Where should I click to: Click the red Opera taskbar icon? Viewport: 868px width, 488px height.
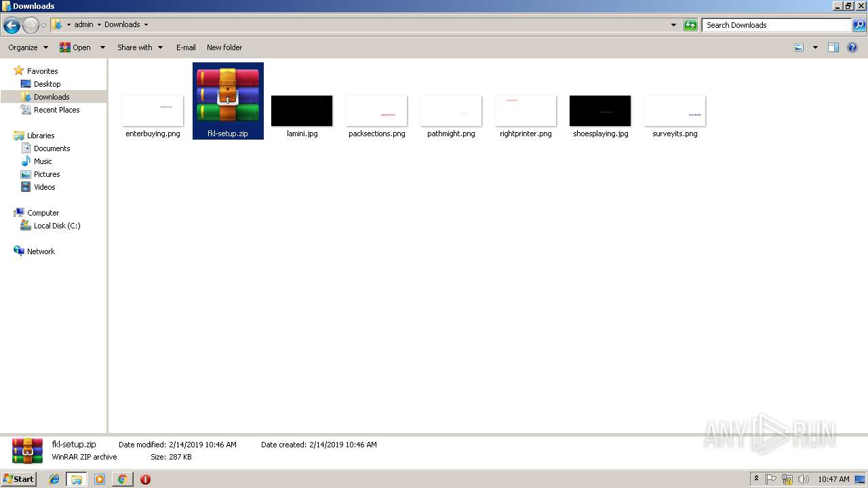[x=145, y=479]
